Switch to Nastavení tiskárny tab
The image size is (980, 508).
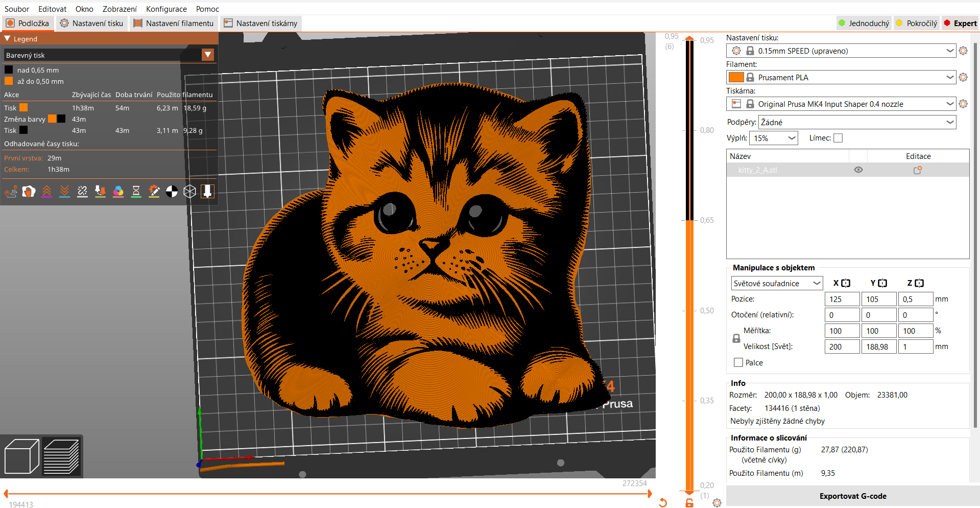(x=260, y=23)
